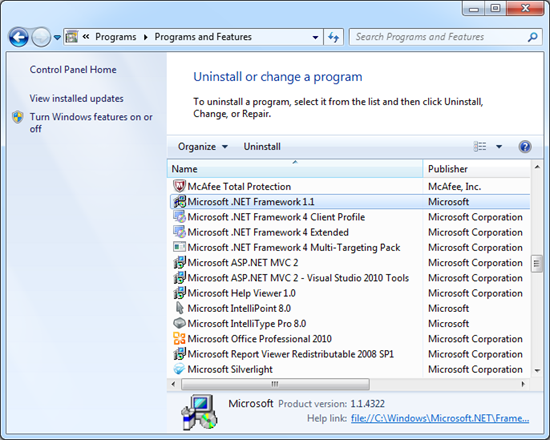The image size is (550, 440).
Task: Open the Organize menu
Action: [x=203, y=147]
